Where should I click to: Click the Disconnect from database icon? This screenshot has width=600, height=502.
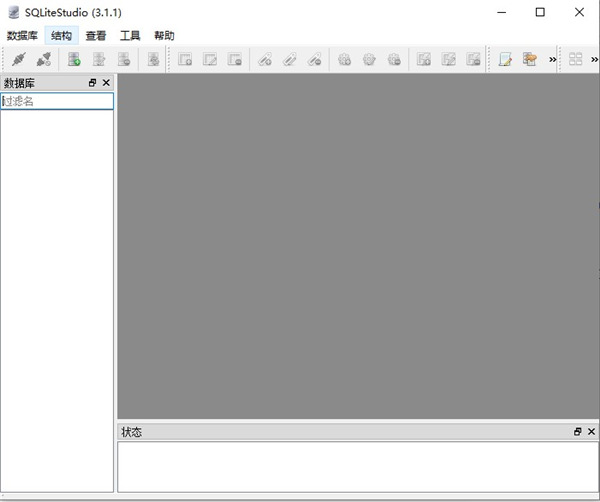(44, 59)
